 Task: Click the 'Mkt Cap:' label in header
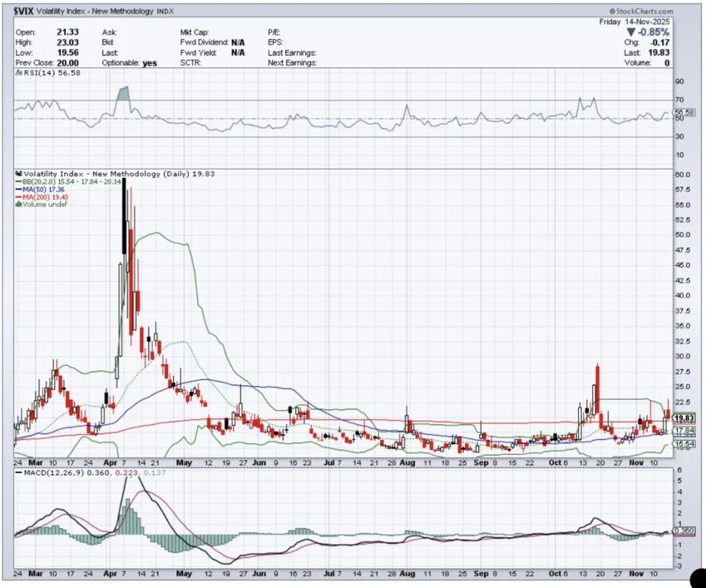click(x=195, y=32)
